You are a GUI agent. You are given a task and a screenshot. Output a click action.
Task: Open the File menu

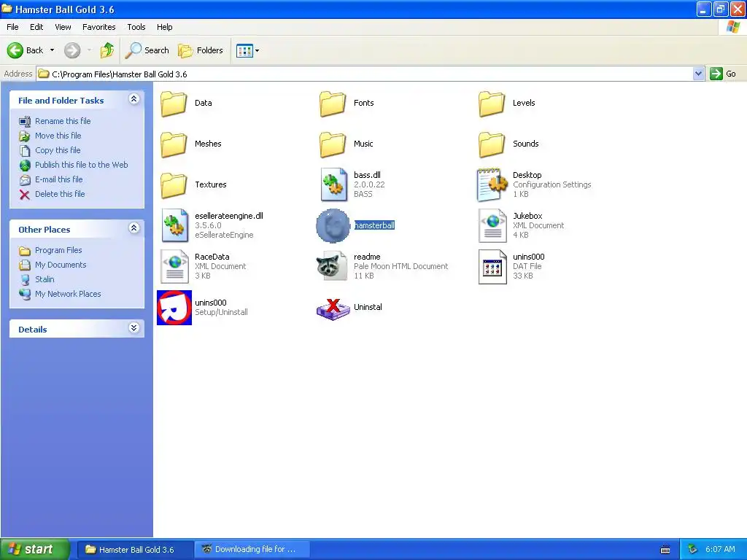pyautogui.click(x=12, y=27)
